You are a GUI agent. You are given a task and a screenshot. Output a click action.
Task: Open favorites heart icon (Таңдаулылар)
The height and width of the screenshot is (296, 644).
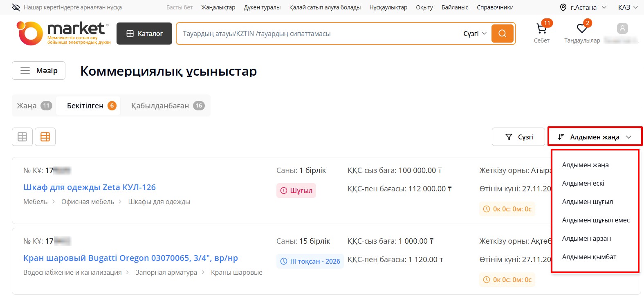(x=581, y=29)
